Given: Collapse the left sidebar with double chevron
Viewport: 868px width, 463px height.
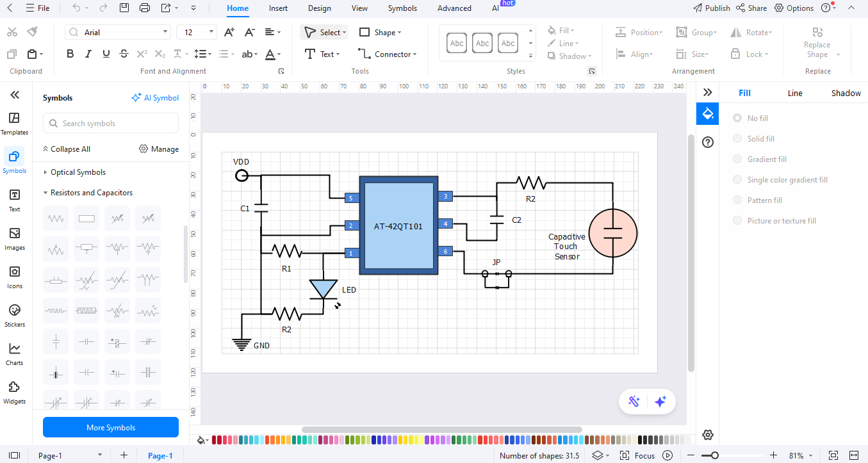Looking at the screenshot, I should pos(15,95).
